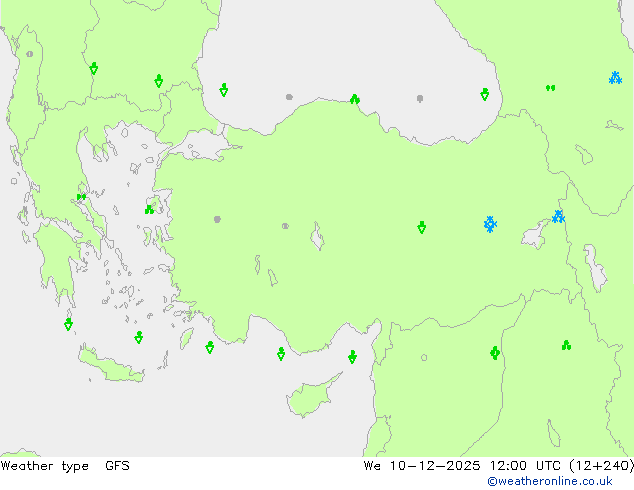
Task: Select the blue snow symbol over the eastern Caucasus
Action: [x=615, y=78]
